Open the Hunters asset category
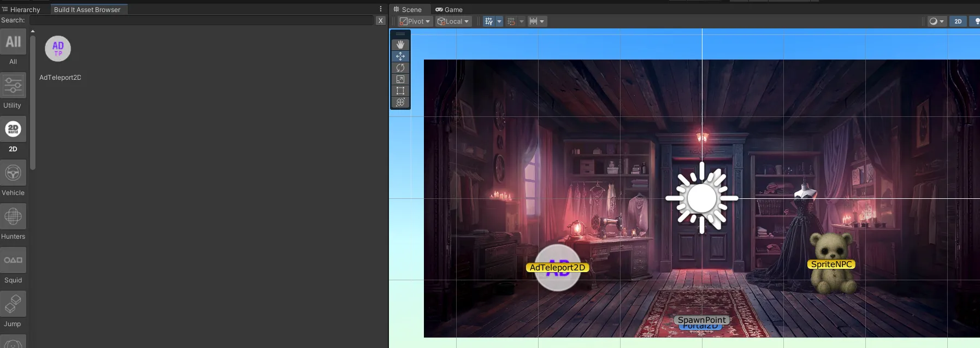This screenshot has height=348, width=980. point(13,216)
